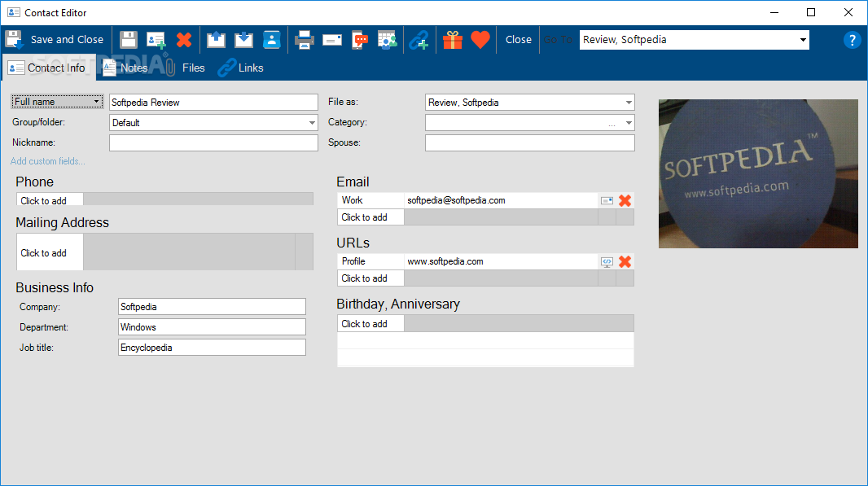868x486 pixels.
Task: Add link using chain plus icon
Action: point(419,40)
